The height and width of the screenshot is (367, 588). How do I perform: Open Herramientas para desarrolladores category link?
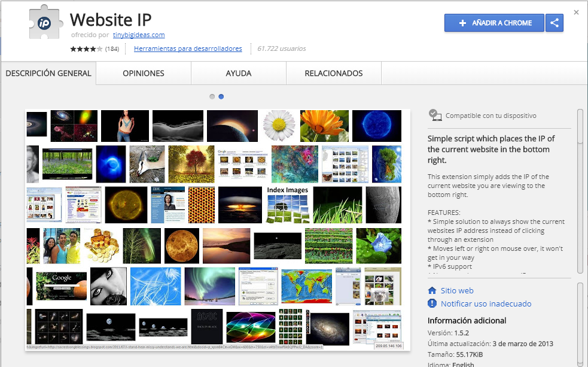(x=188, y=48)
